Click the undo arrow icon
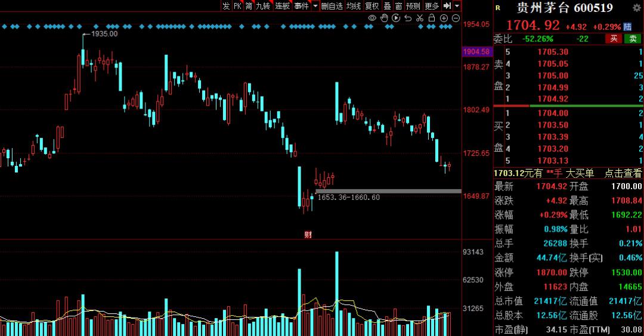Image resolution: width=644 pixels, height=336 pixels. pos(408,18)
